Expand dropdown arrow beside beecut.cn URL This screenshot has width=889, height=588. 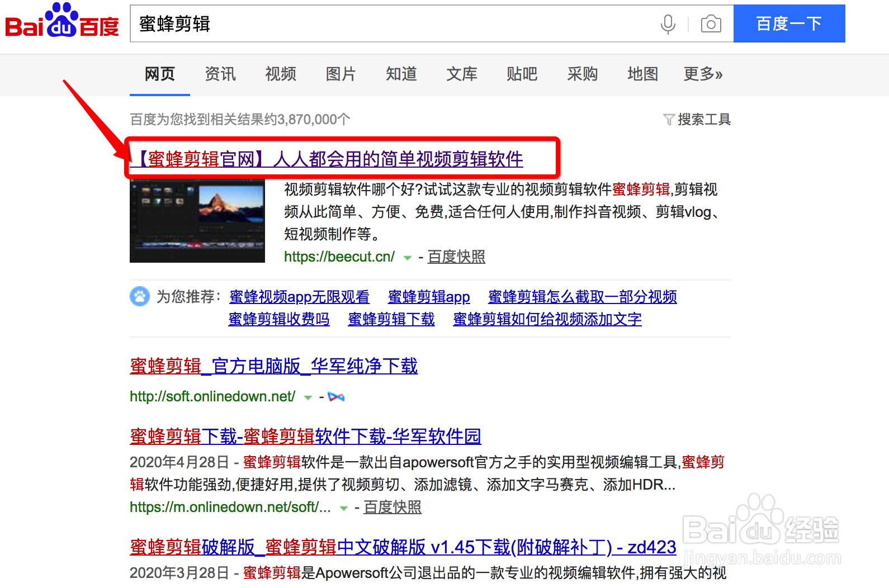tap(408, 258)
